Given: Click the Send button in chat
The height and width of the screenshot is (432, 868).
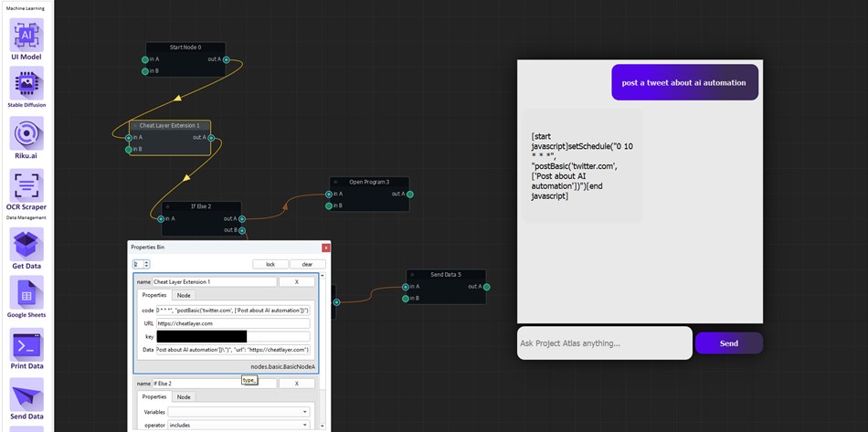Looking at the screenshot, I should (x=729, y=342).
